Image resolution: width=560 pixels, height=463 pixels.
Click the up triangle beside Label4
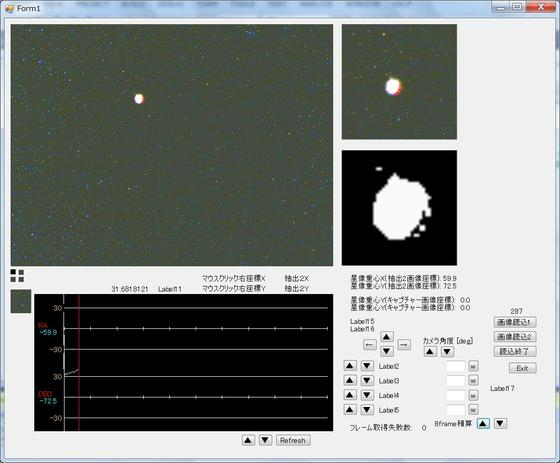(350, 395)
